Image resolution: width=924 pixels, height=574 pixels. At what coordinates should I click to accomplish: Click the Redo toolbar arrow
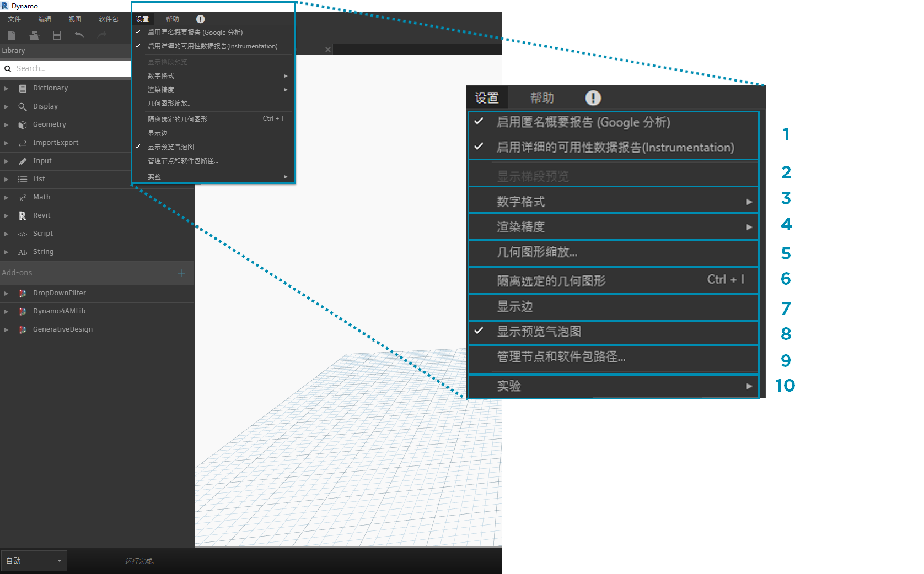coord(102,35)
